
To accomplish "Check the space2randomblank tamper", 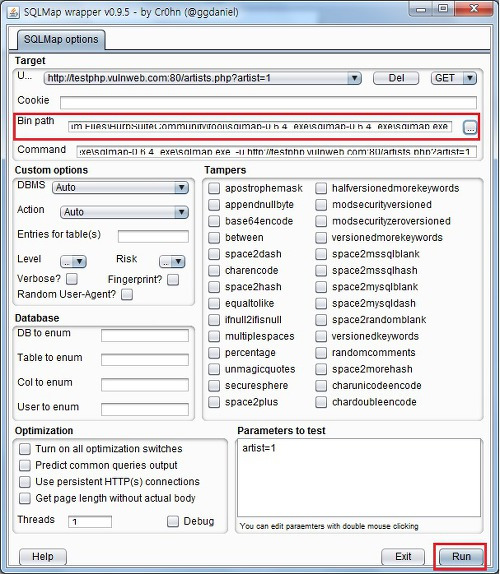I will (x=321, y=320).
